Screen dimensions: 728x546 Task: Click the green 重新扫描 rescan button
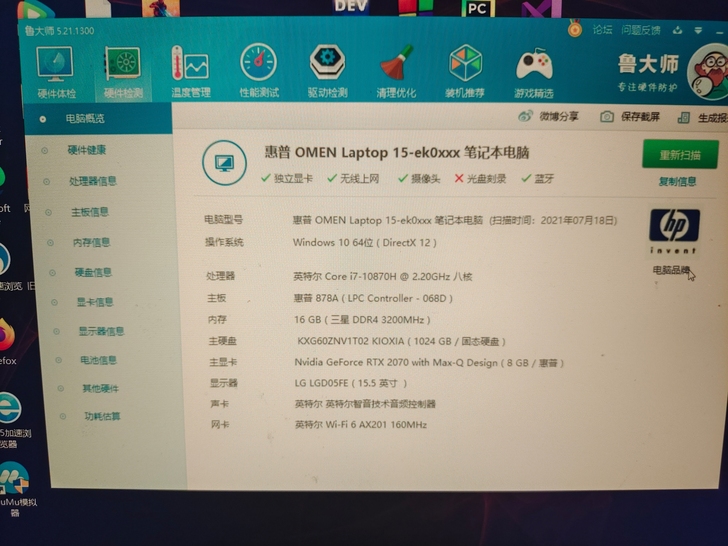tap(680, 155)
